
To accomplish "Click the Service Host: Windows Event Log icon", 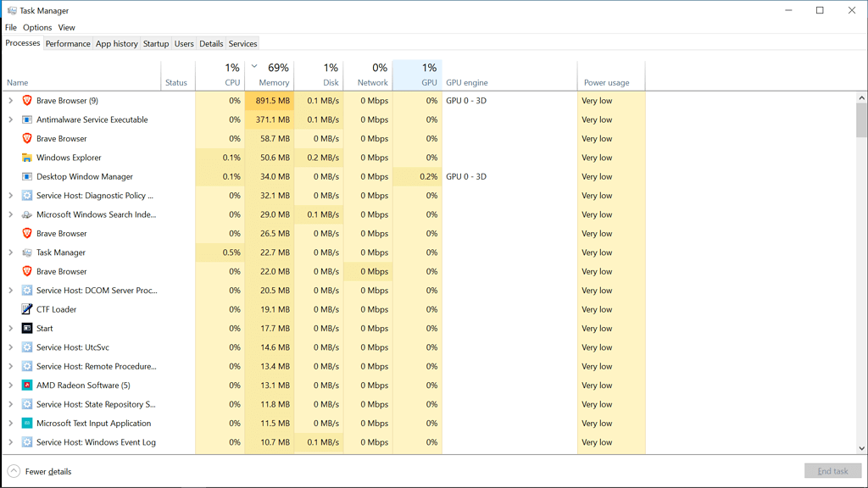I will 27,442.
